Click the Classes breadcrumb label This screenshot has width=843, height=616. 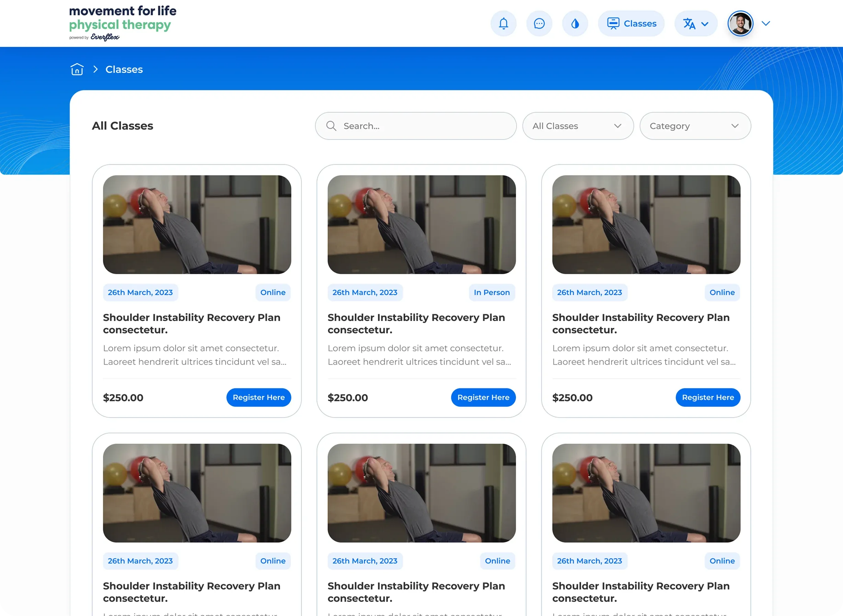click(x=124, y=69)
